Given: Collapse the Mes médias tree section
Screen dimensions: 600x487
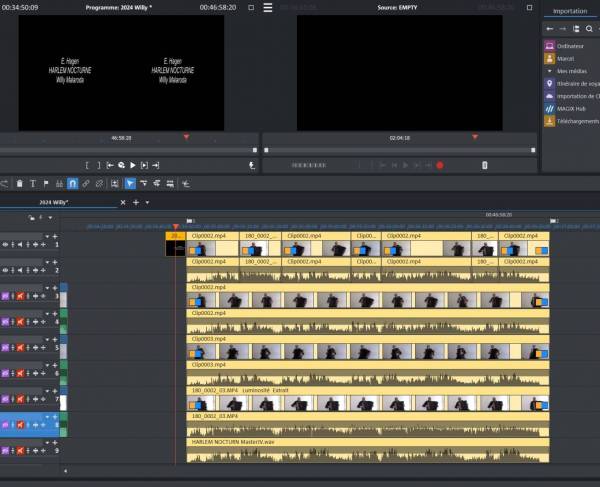Looking at the screenshot, I should [549, 71].
